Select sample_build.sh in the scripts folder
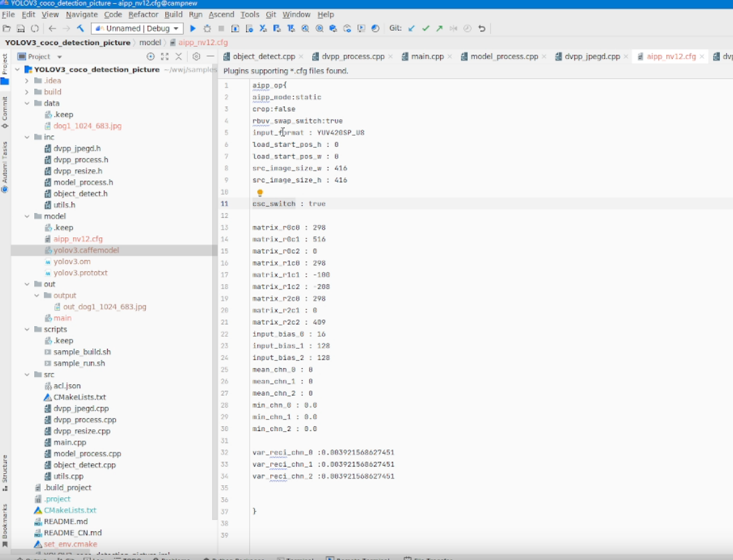 point(82,352)
